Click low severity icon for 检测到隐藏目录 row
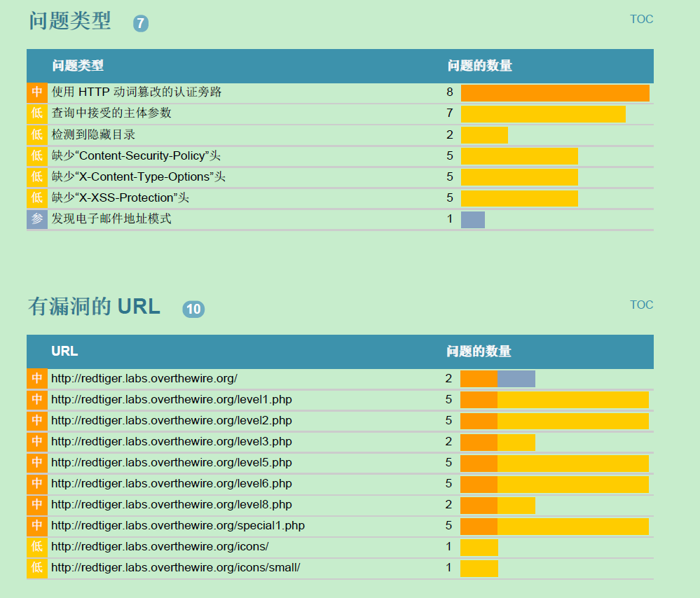700x598 pixels. tap(37, 134)
